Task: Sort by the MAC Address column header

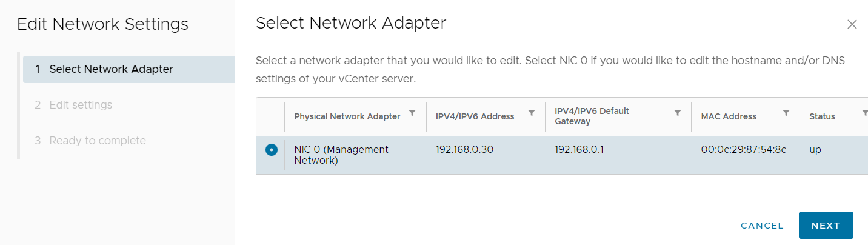Action: [x=729, y=116]
